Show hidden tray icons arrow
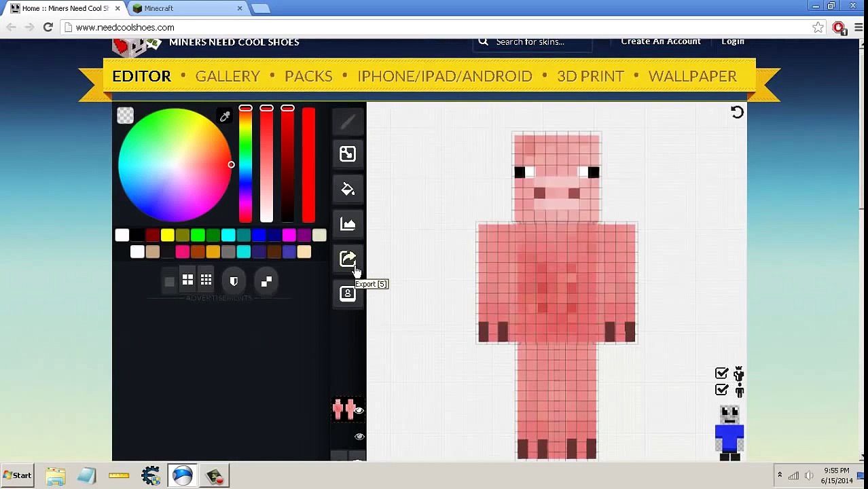 tap(780, 475)
